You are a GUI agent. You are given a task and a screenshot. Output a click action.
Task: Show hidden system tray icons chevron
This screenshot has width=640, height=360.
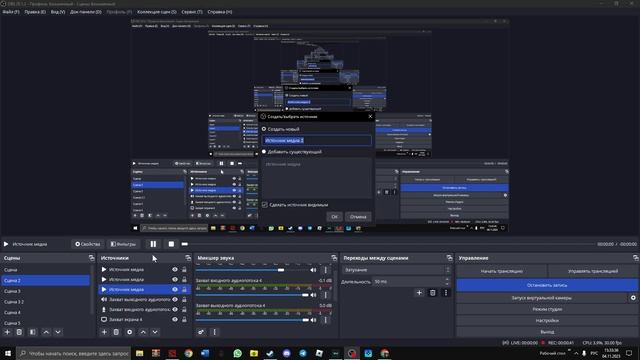point(576,353)
